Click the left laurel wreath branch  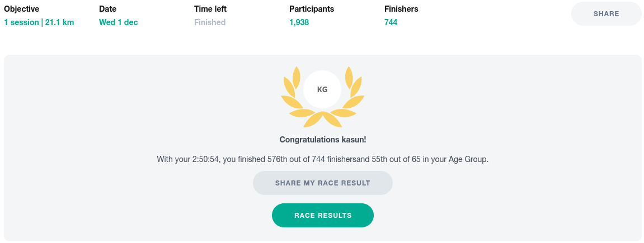[295, 95]
